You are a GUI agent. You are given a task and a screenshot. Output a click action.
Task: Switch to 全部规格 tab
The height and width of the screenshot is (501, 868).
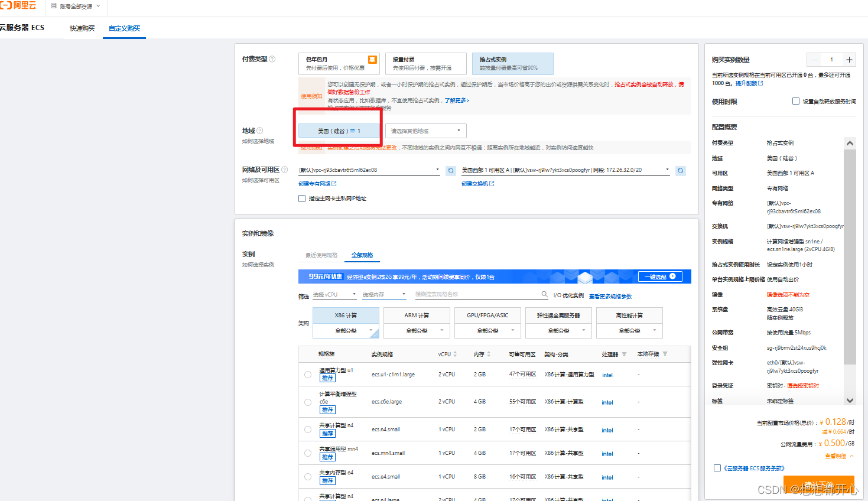point(362,255)
